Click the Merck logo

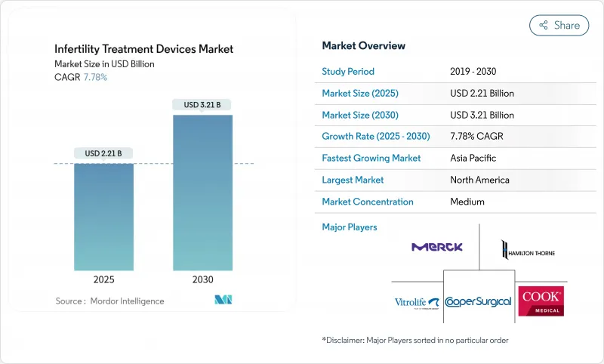point(437,247)
